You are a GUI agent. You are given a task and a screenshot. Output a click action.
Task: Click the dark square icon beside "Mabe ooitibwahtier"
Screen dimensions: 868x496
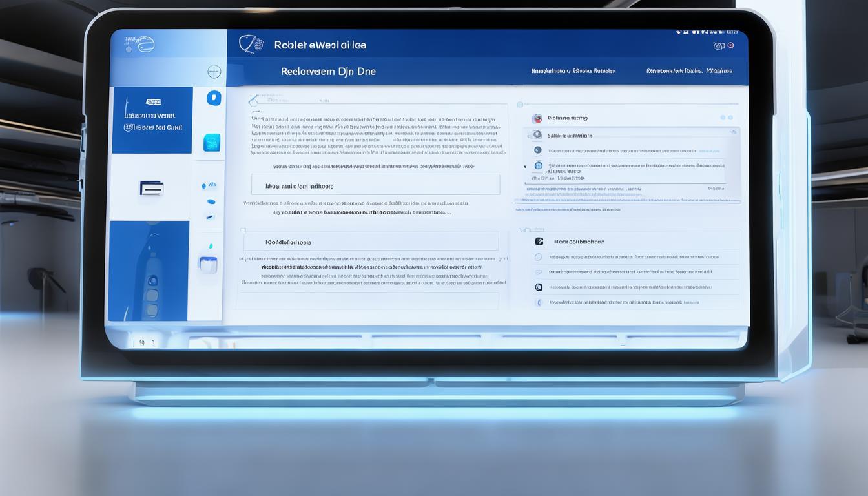pyautogui.click(x=539, y=241)
